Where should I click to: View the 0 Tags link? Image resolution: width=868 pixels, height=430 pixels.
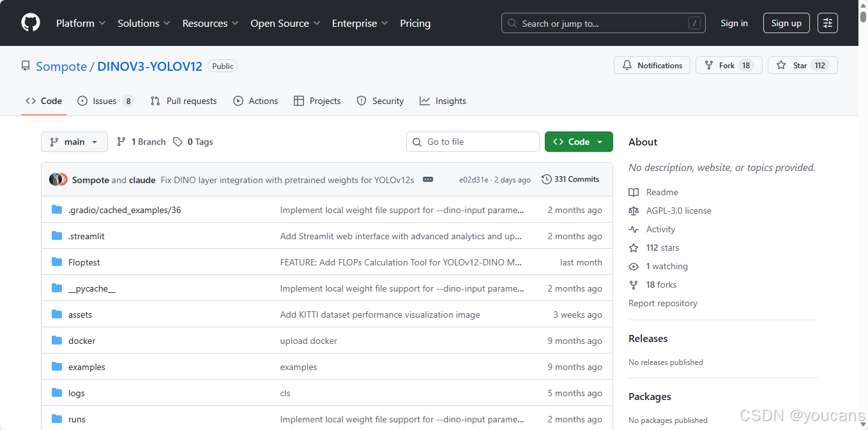tap(193, 142)
